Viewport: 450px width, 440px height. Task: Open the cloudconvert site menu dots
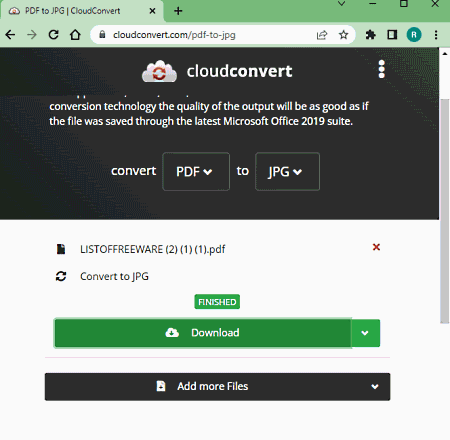tap(382, 69)
